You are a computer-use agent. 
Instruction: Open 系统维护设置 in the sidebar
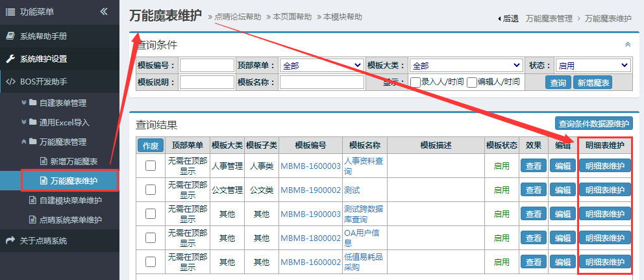pyautogui.click(x=43, y=58)
